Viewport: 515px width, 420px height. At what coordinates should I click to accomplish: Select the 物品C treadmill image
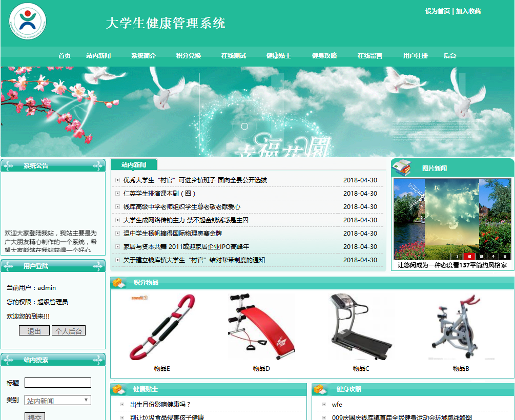(361, 328)
